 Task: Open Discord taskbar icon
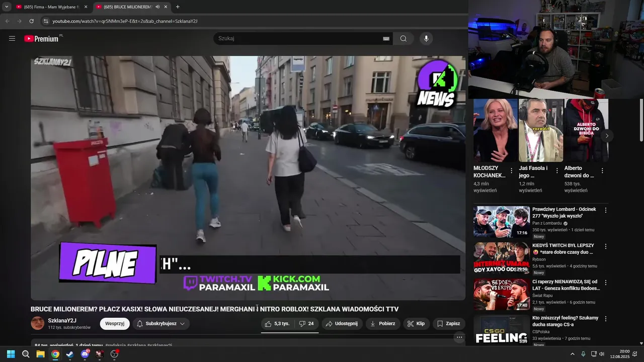[85, 354]
